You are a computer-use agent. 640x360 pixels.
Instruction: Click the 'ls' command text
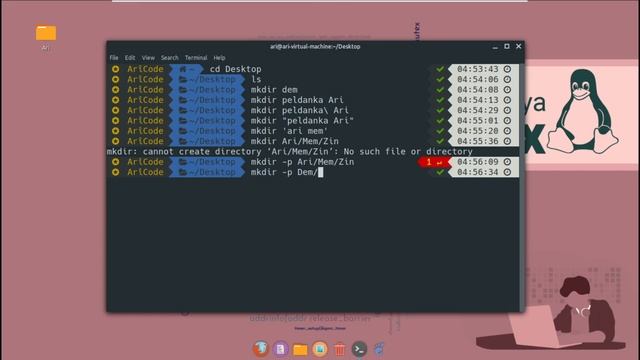(x=256, y=79)
